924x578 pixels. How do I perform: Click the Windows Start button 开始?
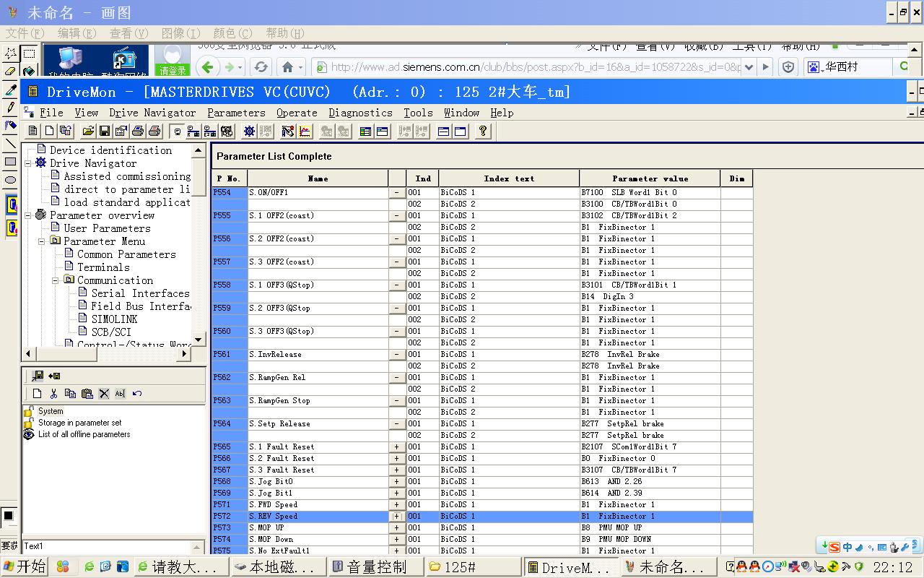[x=25, y=566]
